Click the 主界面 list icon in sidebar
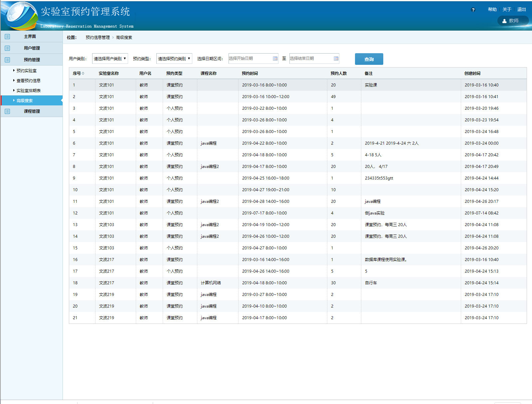This screenshot has height=404, width=532. coord(7,37)
